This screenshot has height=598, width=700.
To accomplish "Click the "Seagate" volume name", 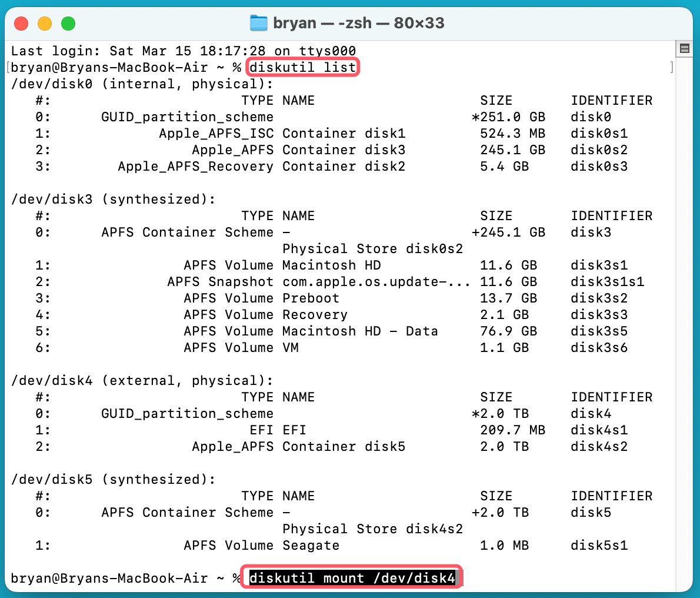I will click(311, 546).
